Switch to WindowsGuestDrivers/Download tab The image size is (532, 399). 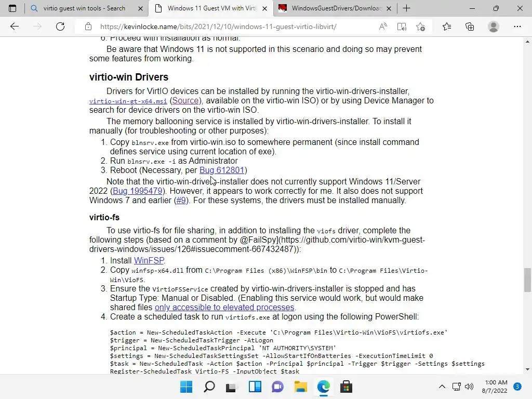pos(335,8)
